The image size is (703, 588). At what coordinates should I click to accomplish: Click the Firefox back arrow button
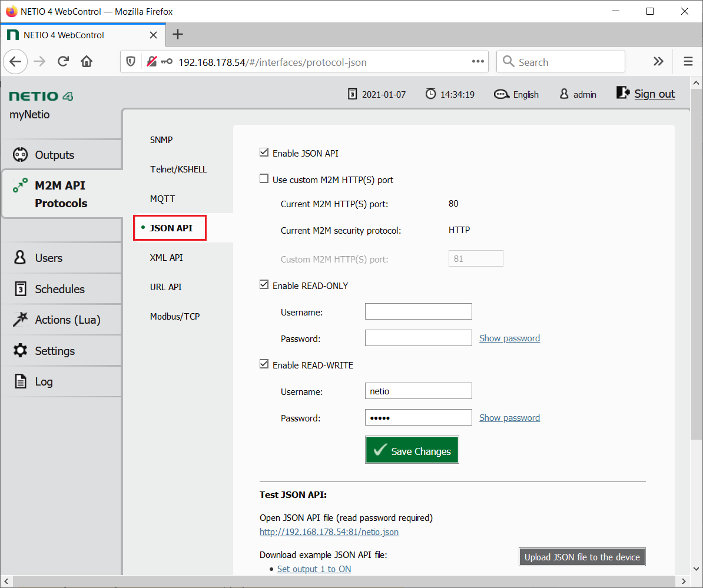point(16,61)
